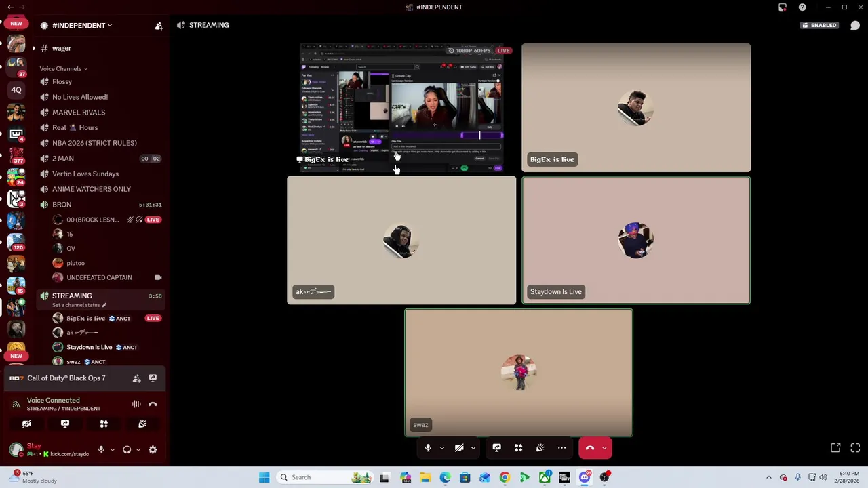Select the swaz video tile

tap(519, 373)
